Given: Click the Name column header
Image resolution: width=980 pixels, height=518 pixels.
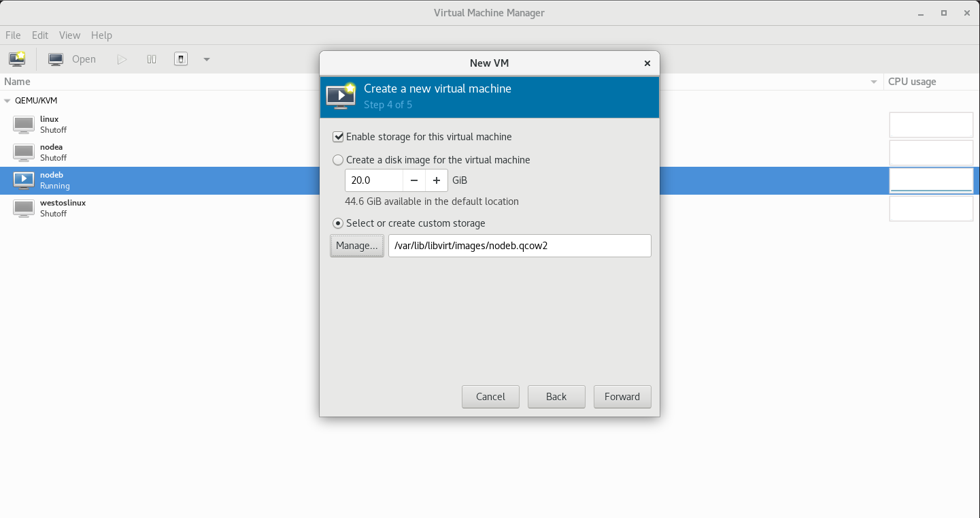Looking at the screenshot, I should (x=17, y=82).
